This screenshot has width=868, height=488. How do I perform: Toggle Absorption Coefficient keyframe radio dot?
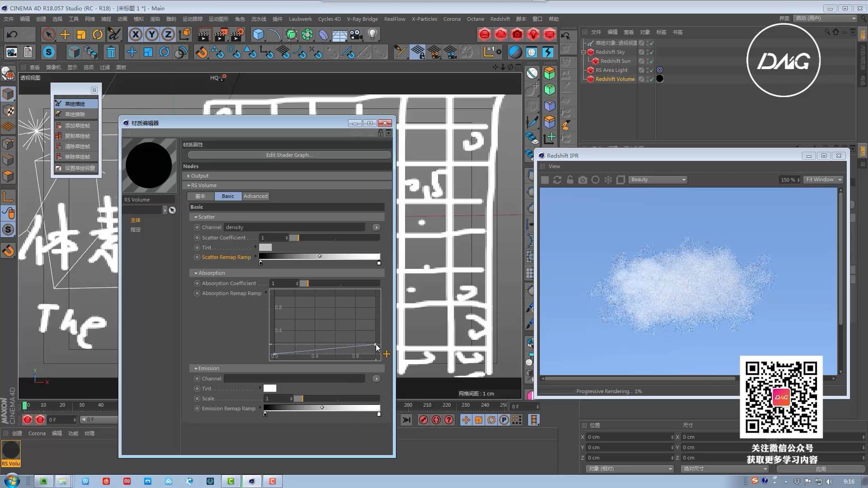click(197, 283)
